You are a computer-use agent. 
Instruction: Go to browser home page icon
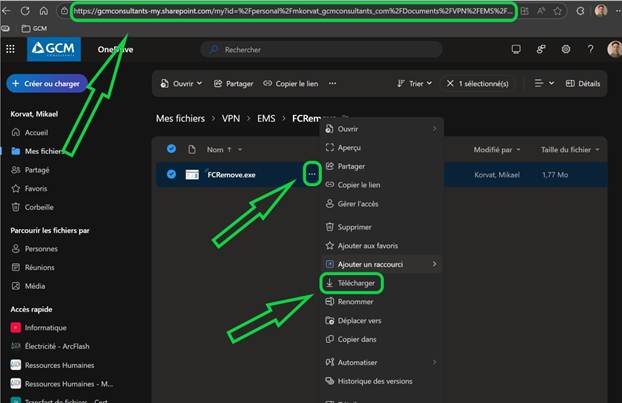(44, 11)
